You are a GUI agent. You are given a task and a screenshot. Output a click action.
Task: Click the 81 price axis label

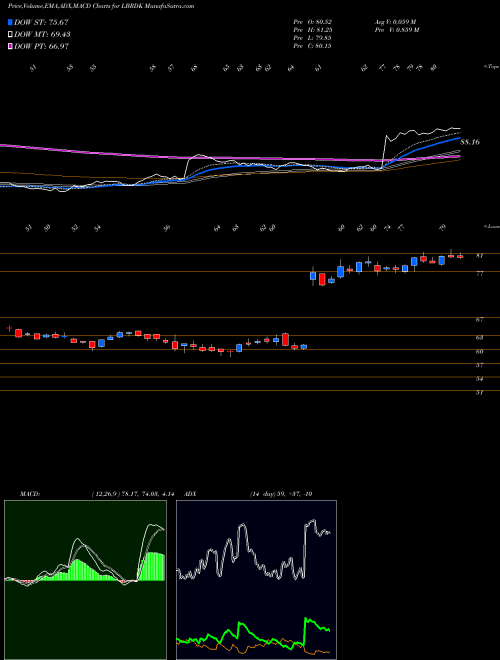click(479, 255)
